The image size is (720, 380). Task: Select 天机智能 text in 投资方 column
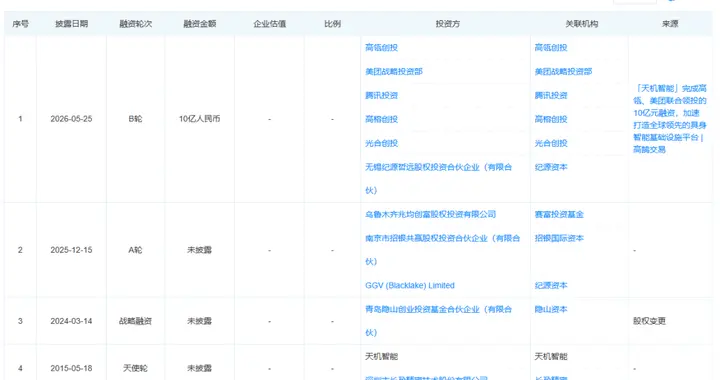(x=381, y=357)
